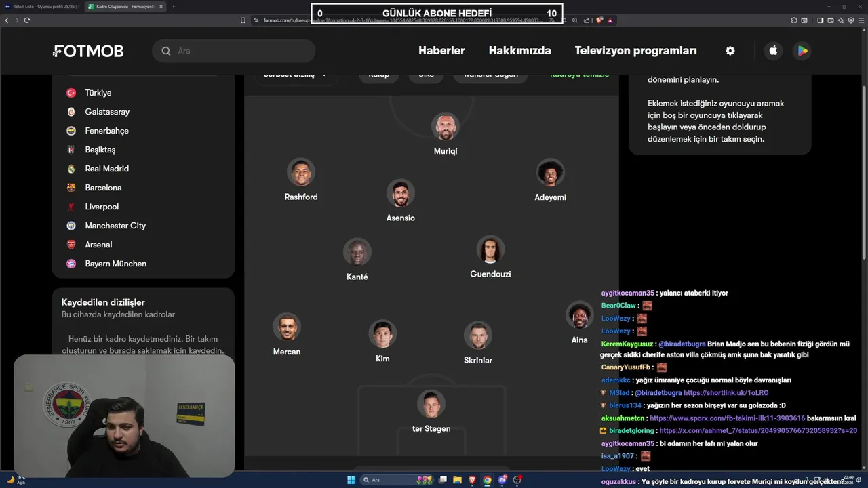Select Kim's player photo
This screenshot has width=868, height=488.
point(382,334)
